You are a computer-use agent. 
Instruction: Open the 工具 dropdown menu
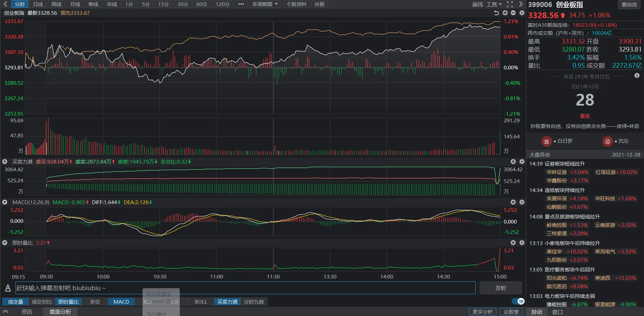click(494, 4)
